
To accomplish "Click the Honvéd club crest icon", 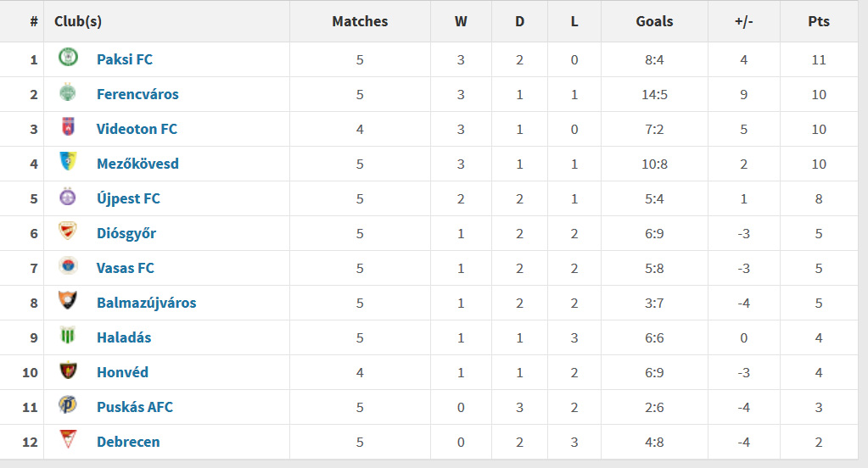I will coord(68,370).
